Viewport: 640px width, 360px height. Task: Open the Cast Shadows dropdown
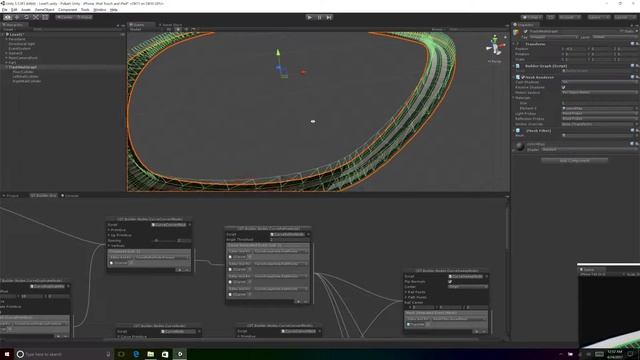(599, 82)
